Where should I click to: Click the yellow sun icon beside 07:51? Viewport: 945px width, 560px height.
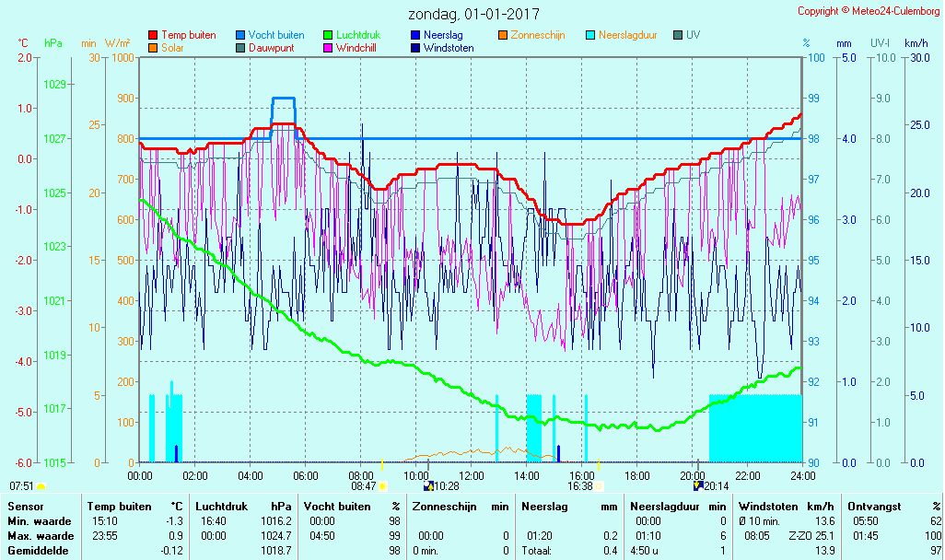pos(41,485)
